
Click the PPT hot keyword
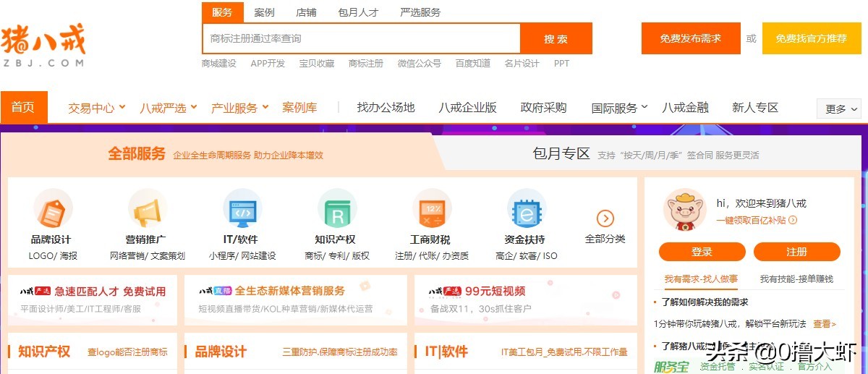click(x=561, y=64)
